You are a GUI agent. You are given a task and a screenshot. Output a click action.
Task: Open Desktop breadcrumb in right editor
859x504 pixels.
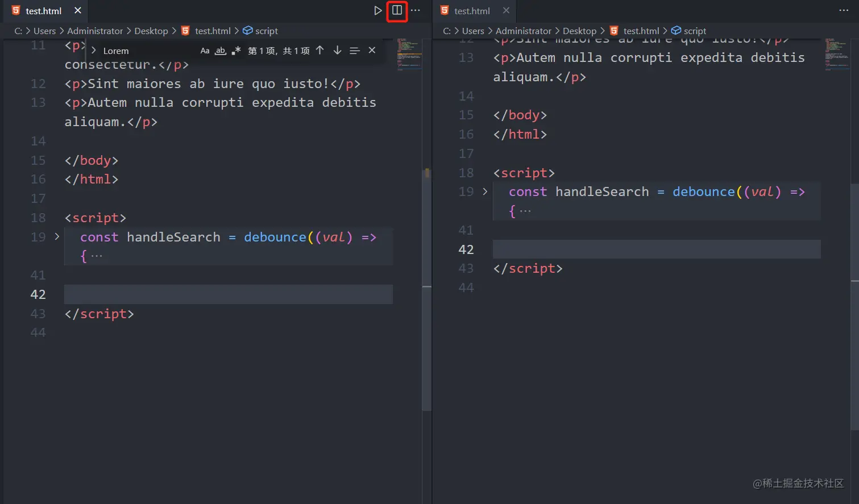[x=580, y=31]
